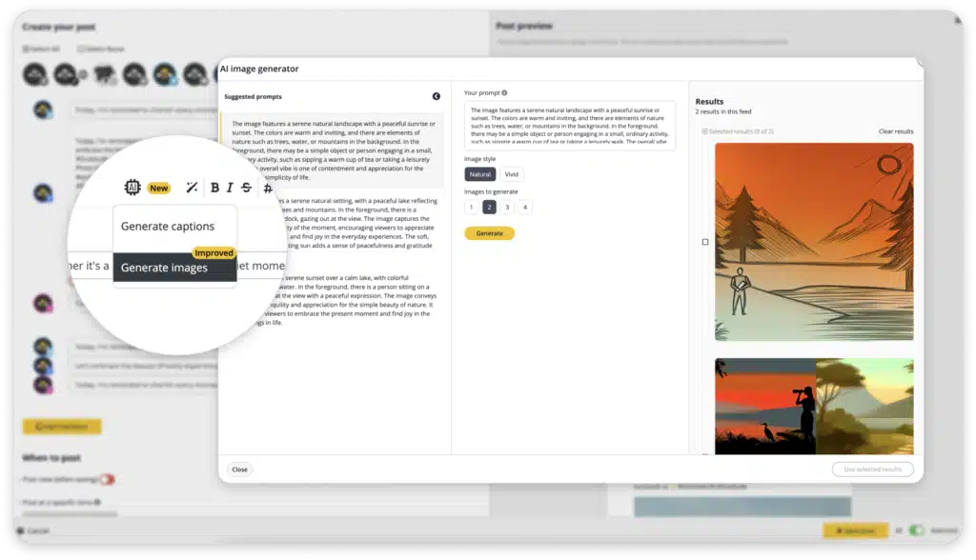This screenshot has height=560, width=976.
Task: Click the yellow Generate button
Action: pyautogui.click(x=489, y=233)
